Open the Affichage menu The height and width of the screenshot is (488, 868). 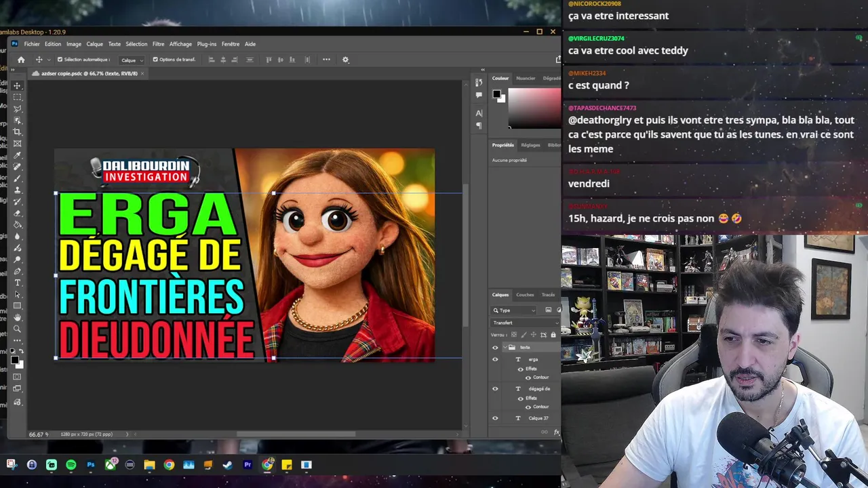pos(180,44)
